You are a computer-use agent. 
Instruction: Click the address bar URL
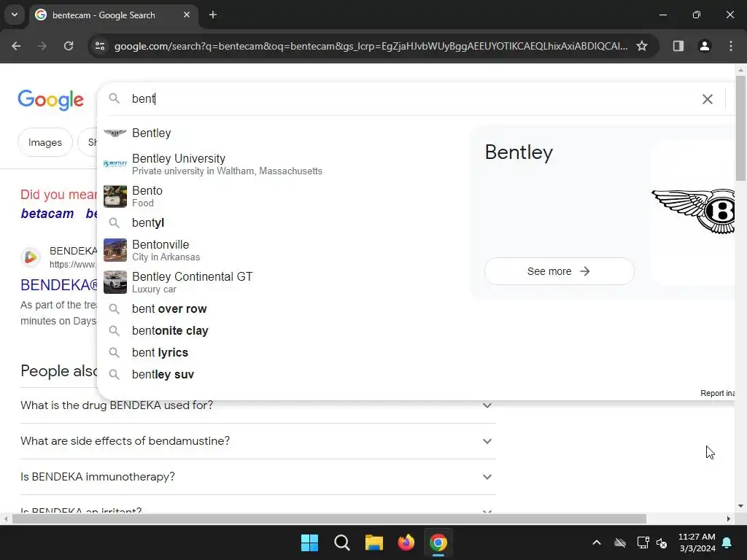371,46
